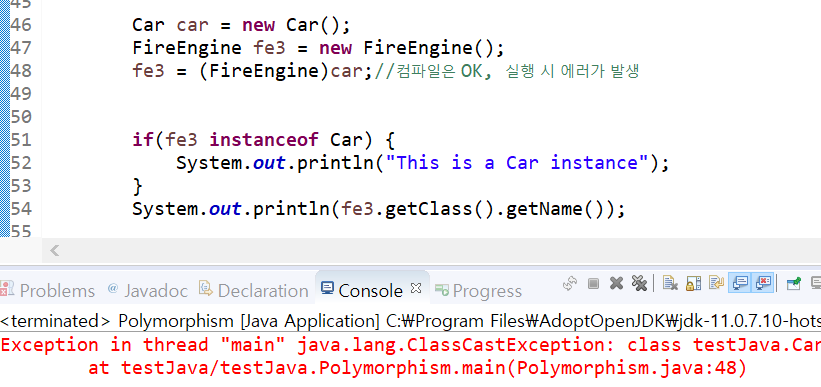This screenshot has height=387, width=821.
Task: Remove all terminated launches (double X icon)
Action: tap(639, 283)
